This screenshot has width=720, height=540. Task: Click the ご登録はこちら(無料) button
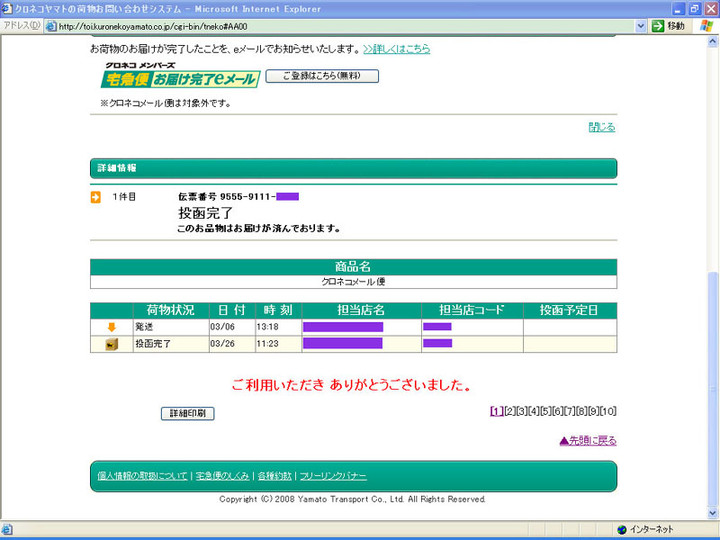pyautogui.click(x=322, y=76)
